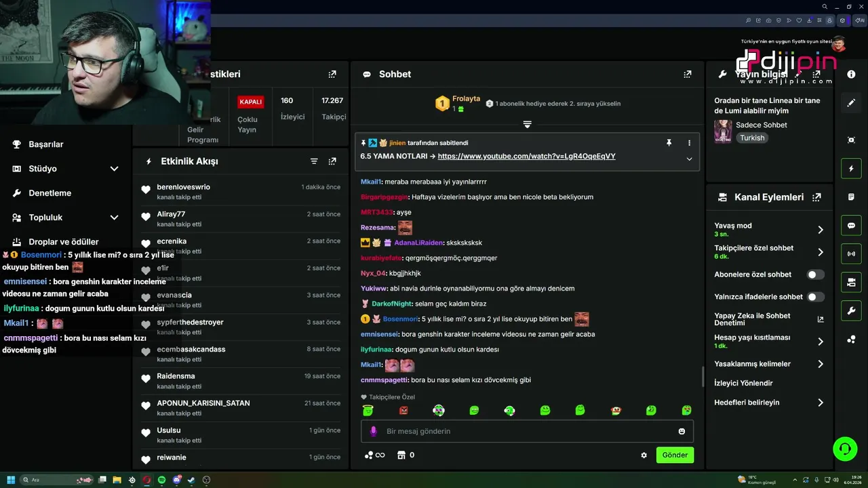This screenshot has height=488, width=868.
Task: Click the broadcast signal sidebar icon
Action: tap(851, 254)
